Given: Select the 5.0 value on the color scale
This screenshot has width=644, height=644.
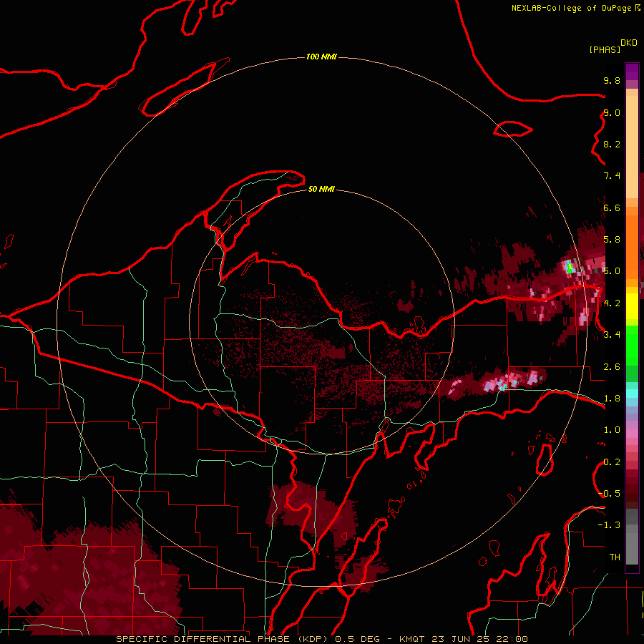Looking at the screenshot, I should 612,271.
